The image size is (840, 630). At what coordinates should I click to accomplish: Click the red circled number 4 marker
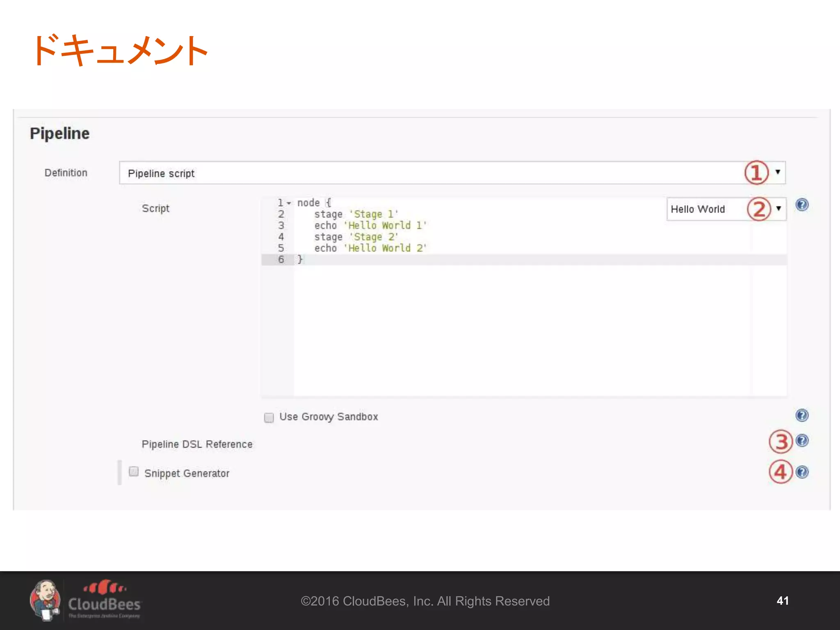(x=780, y=472)
